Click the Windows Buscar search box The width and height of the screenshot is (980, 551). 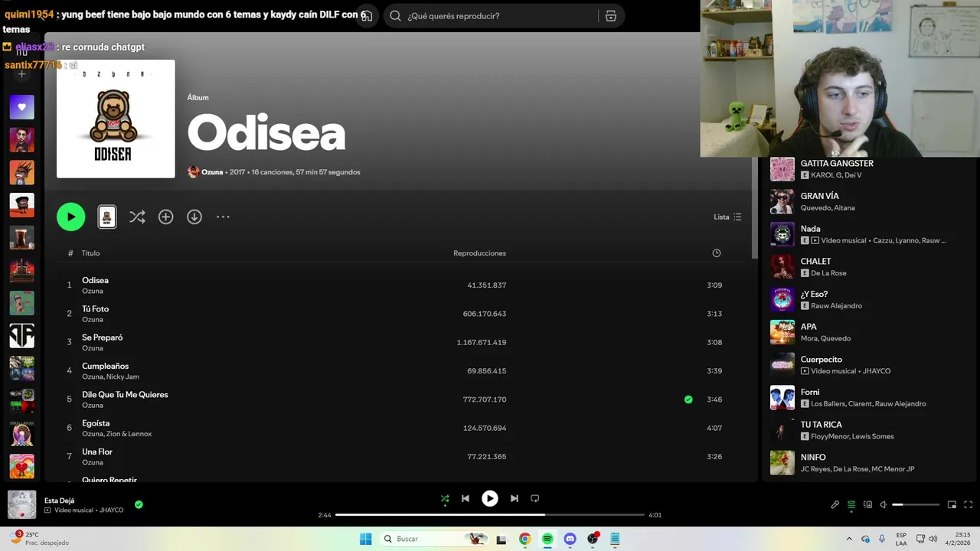pyautogui.click(x=433, y=539)
